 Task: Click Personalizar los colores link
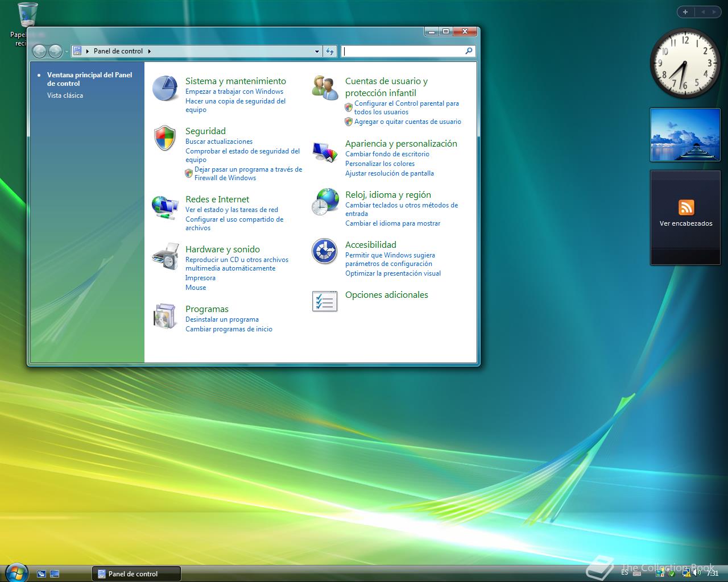[380, 164]
